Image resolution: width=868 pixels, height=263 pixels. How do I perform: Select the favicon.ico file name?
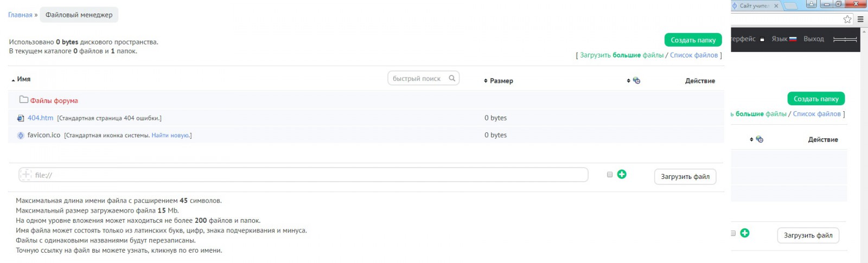(x=44, y=135)
